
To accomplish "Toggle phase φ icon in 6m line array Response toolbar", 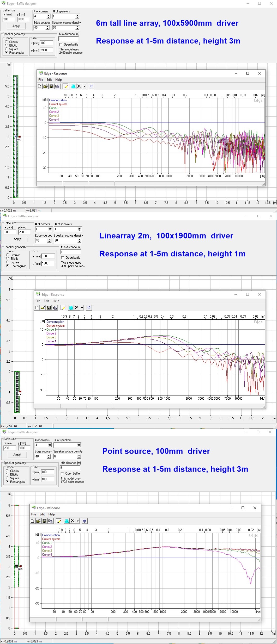I will click(x=91, y=86).
